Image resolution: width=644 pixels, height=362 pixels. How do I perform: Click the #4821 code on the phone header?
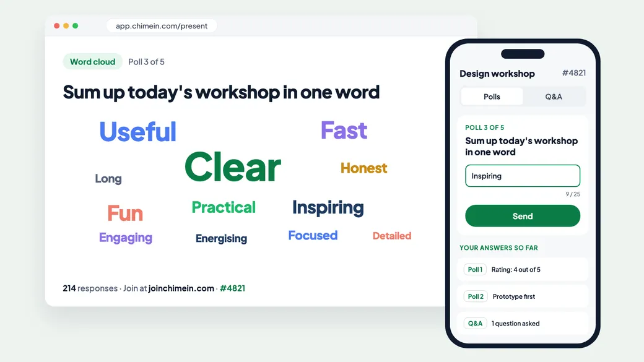click(574, 73)
